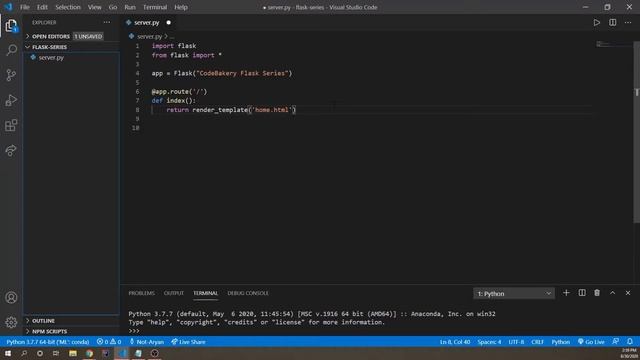This screenshot has height=360, width=640.
Task: Open the Search view in activity bar
Action: [x=11, y=50]
